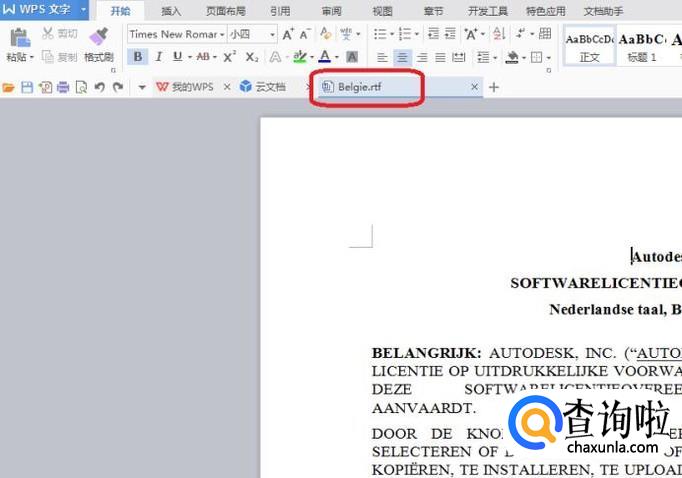The image size is (682, 478).
Task: Apply paragraph shading paint bucket
Action: (x=512, y=57)
